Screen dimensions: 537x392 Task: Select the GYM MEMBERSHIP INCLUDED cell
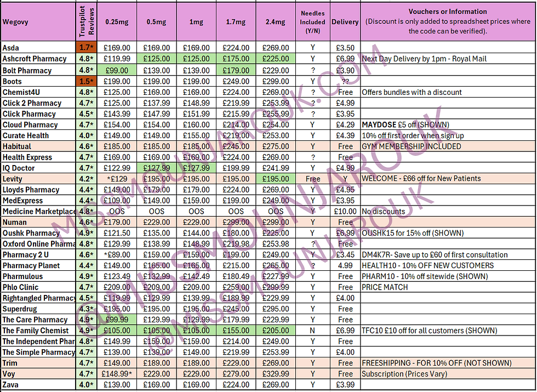(448, 146)
